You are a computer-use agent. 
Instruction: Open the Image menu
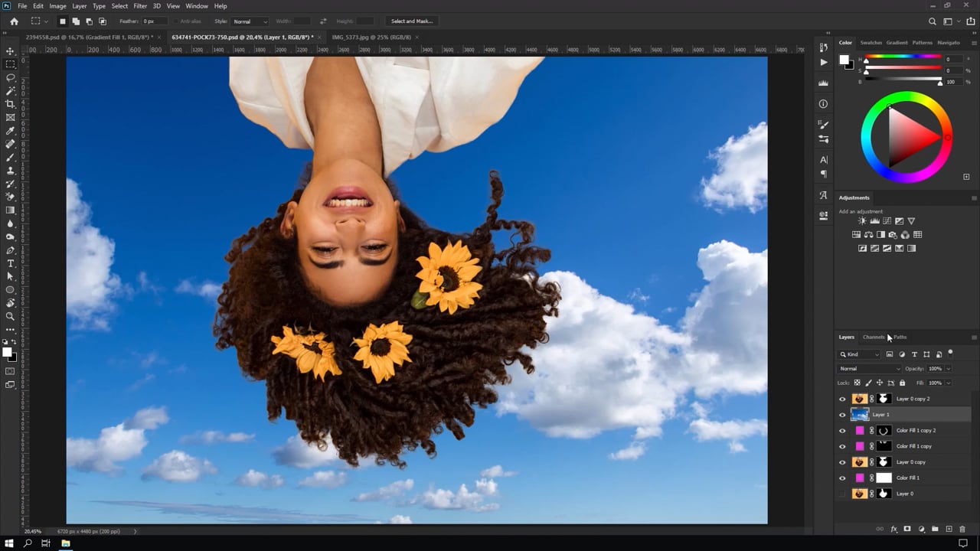(x=58, y=6)
